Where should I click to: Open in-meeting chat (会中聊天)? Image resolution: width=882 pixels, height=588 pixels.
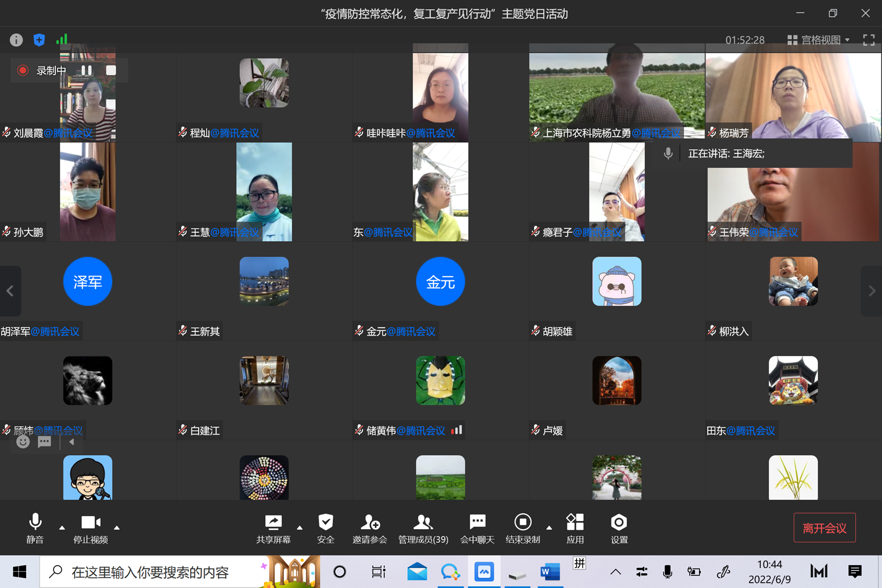click(477, 528)
